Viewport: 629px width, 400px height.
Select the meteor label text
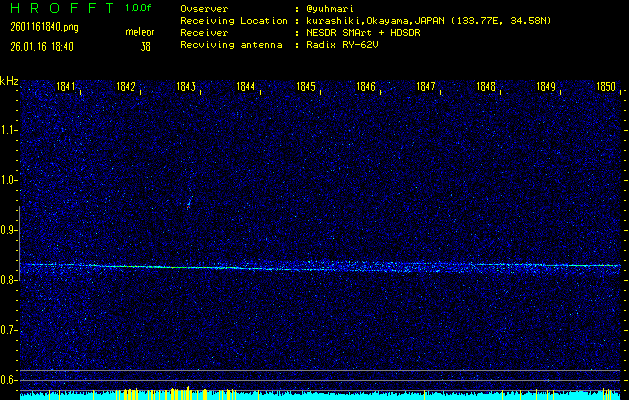(x=140, y=32)
